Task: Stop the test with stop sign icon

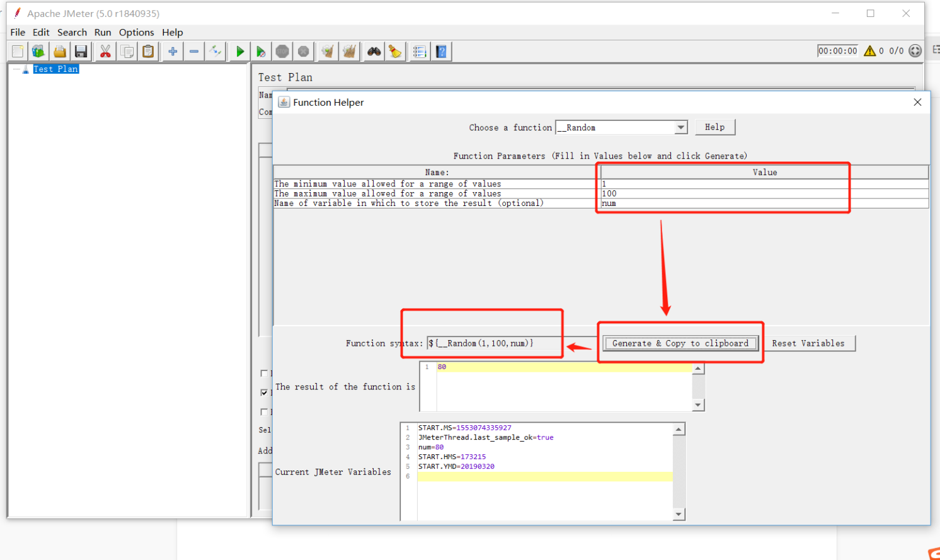Action: click(x=282, y=52)
